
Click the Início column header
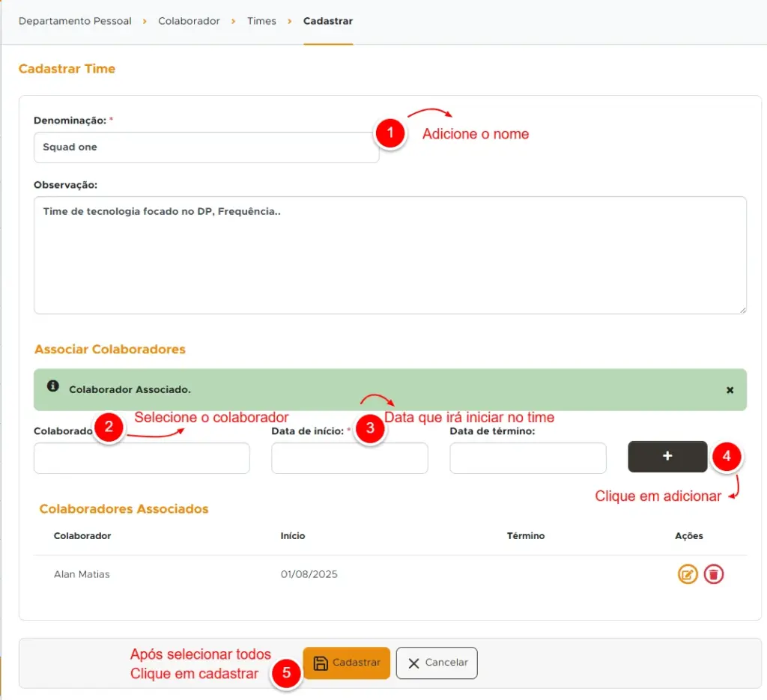(x=293, y=536)
